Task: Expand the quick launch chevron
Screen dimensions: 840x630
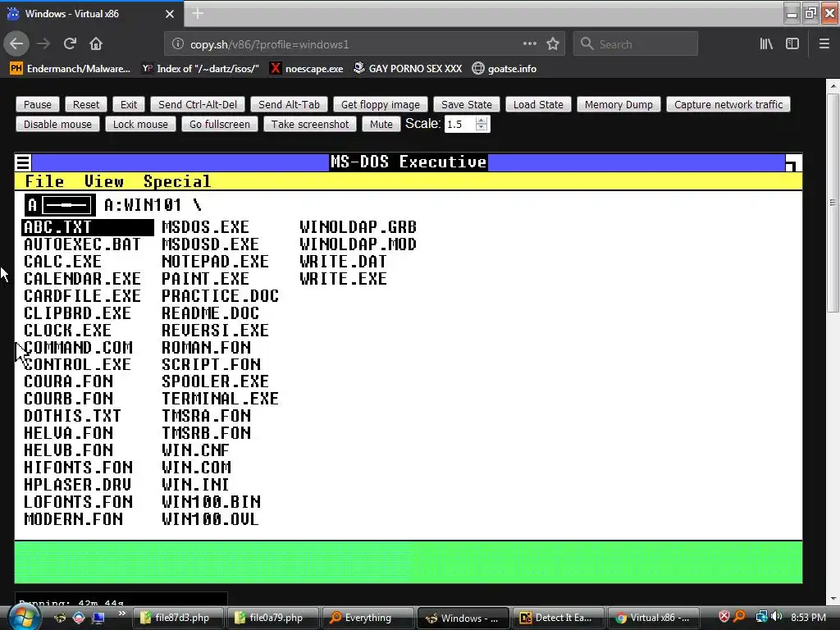Action: [122, 614]
